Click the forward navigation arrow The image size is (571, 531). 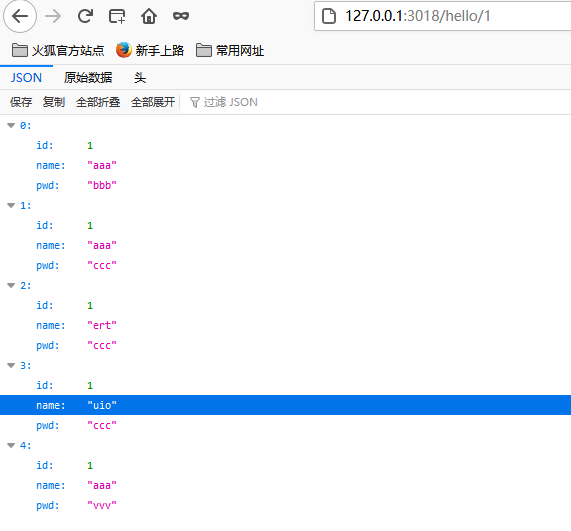point(53,16)
